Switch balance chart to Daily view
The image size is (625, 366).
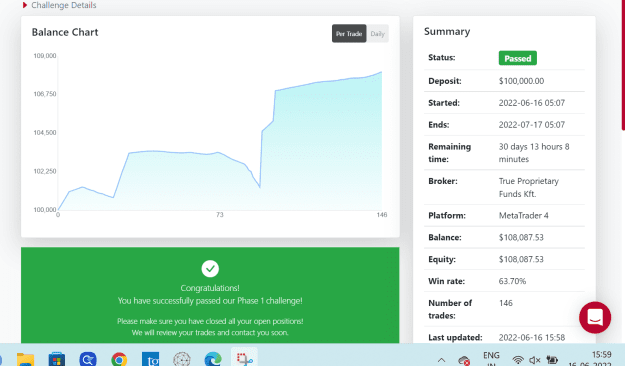(x=377, y=33)
